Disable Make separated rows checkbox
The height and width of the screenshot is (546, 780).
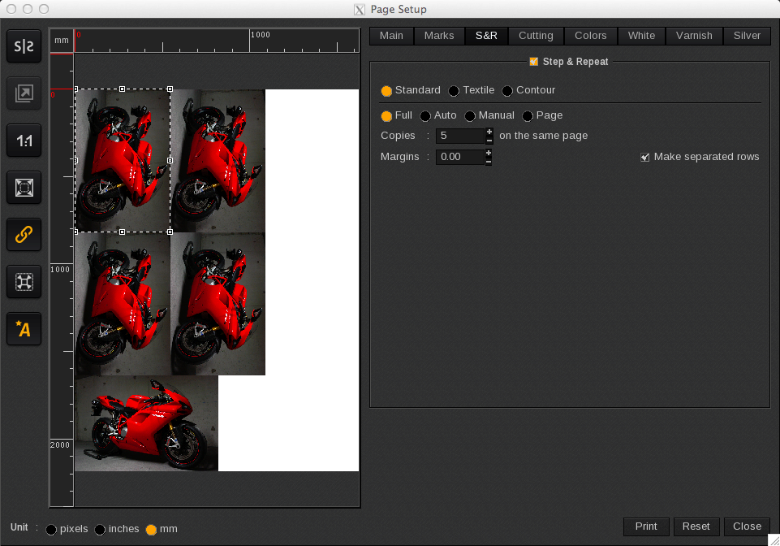[645, 157]
